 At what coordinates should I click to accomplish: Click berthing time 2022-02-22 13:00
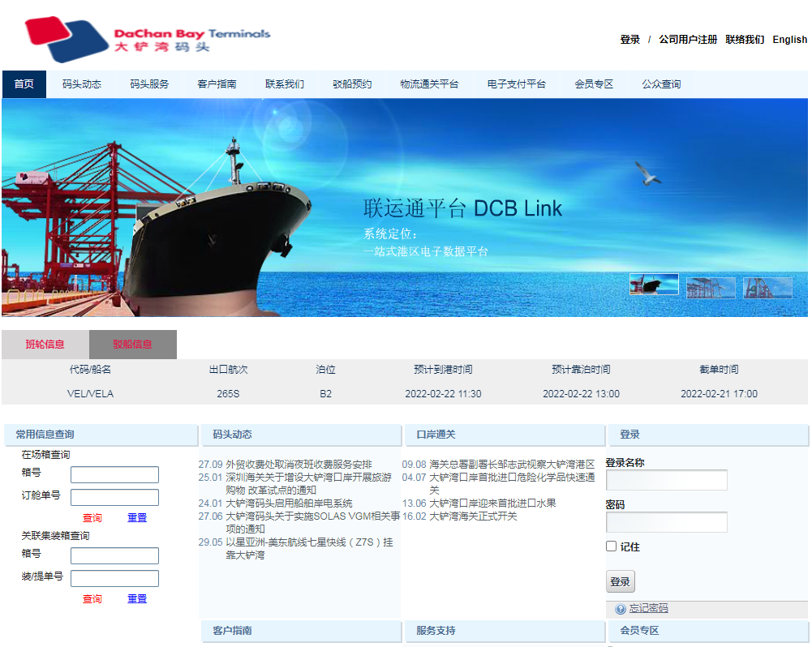click(581, 394)
